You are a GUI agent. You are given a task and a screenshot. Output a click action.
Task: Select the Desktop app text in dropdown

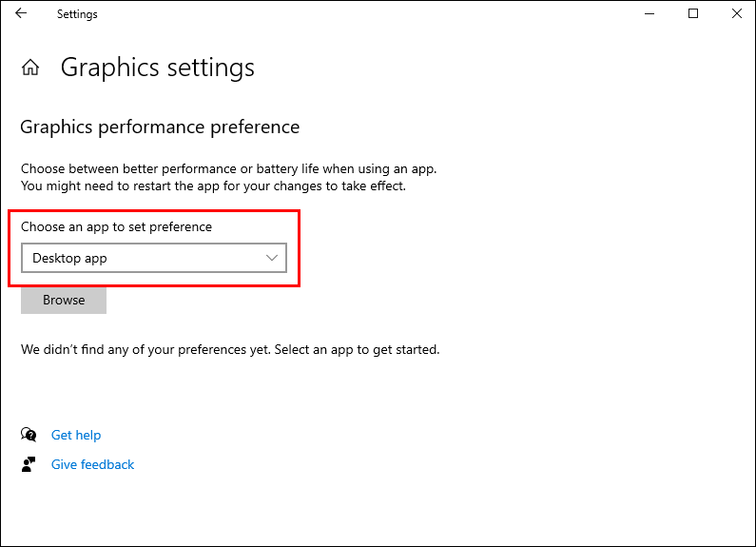(x=69, y=258)
